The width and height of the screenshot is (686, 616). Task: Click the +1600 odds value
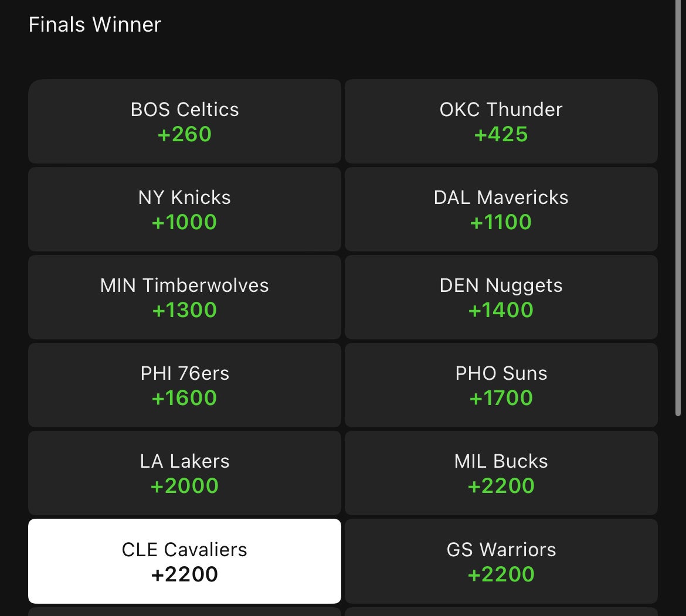(185, 398)
